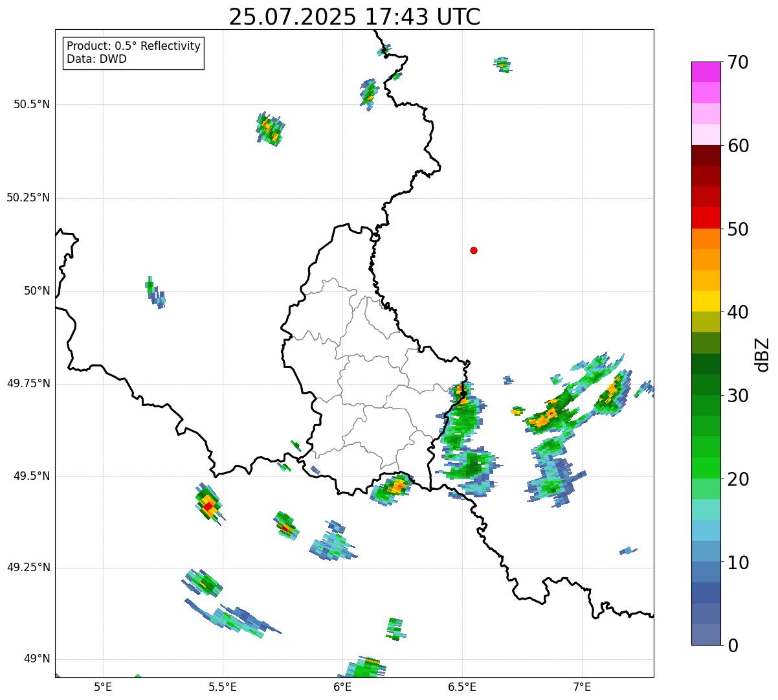Viewport: 778px width, 700px height.
Task: Click the dark maroon colorbar segment below 60
Action: [706, 155]
